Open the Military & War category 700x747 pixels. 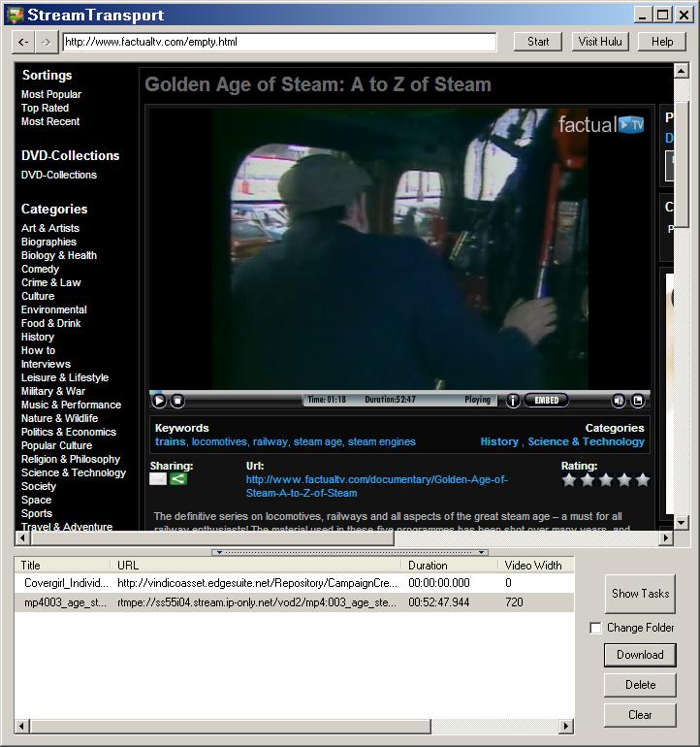point(53,391)
